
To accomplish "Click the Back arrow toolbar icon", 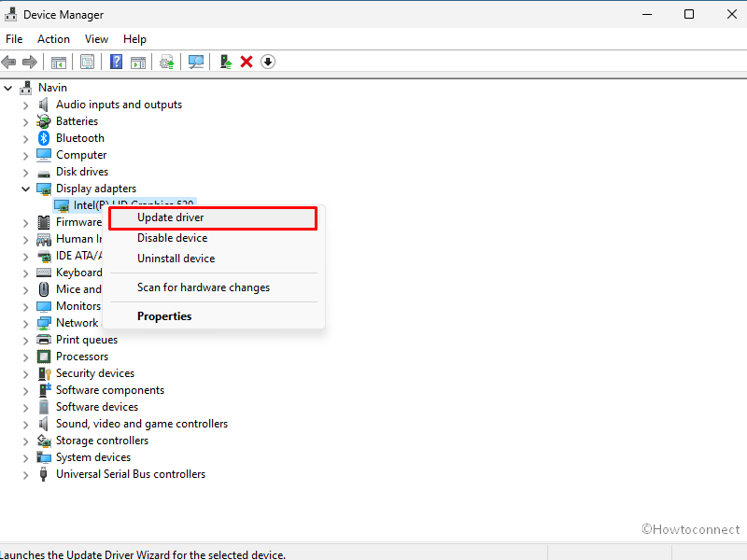I will [8, 62].
